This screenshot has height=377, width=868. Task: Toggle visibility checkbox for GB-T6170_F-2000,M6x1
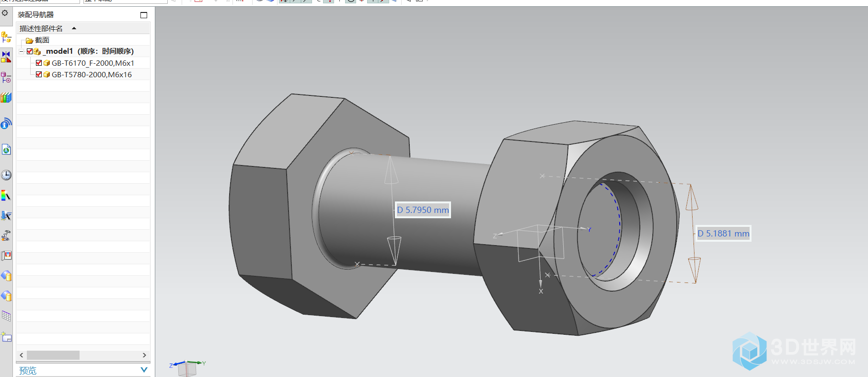coord(39,63)
